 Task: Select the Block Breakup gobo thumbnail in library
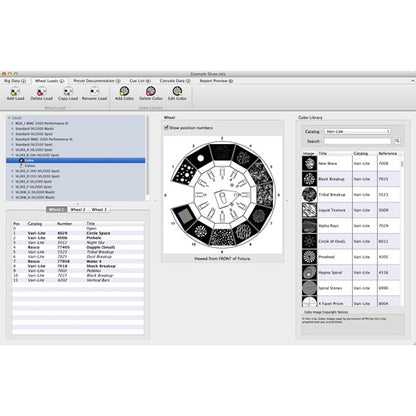pos(309,179)
